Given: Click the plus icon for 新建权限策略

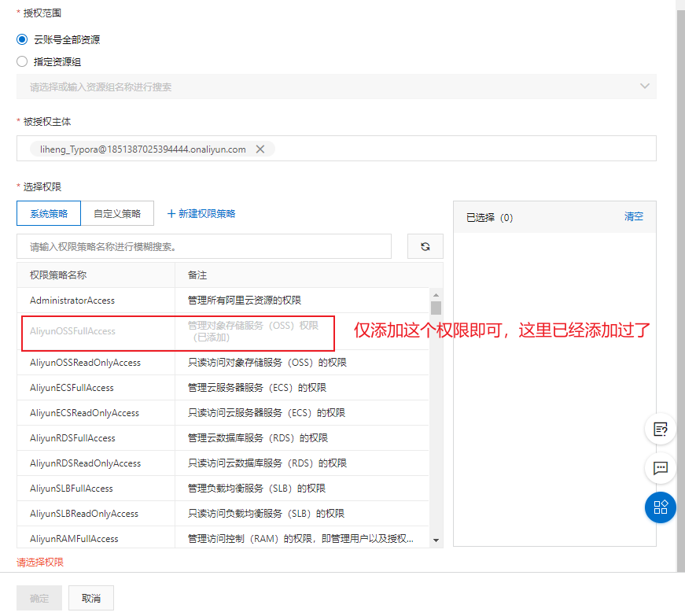Looking at the screenshot, I should [171, 213].
